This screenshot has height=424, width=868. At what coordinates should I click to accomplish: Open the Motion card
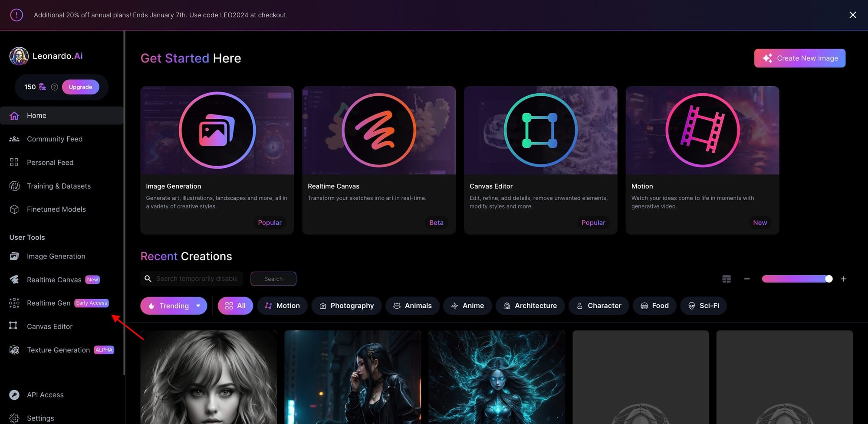[x=702, y=160]
